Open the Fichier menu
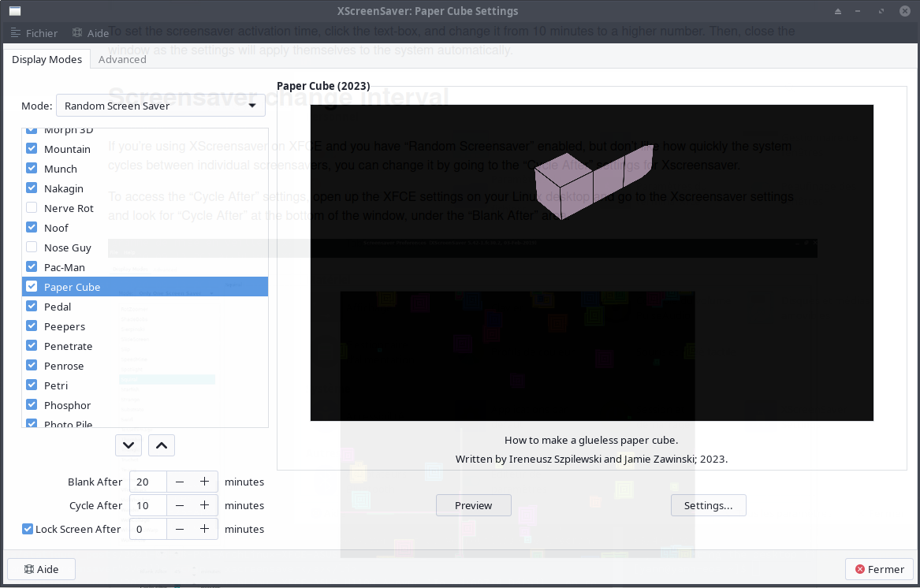 pyautogui.click(x=34, y=33)
